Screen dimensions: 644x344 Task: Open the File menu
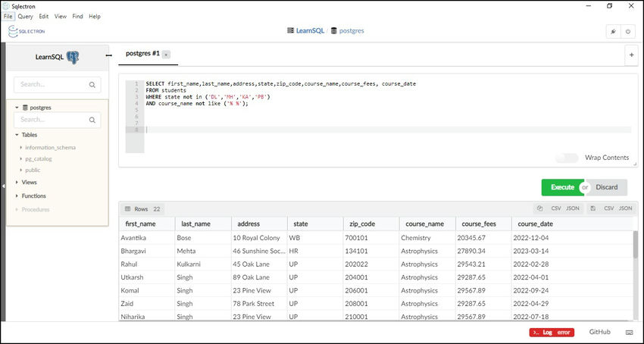point(8,17)
